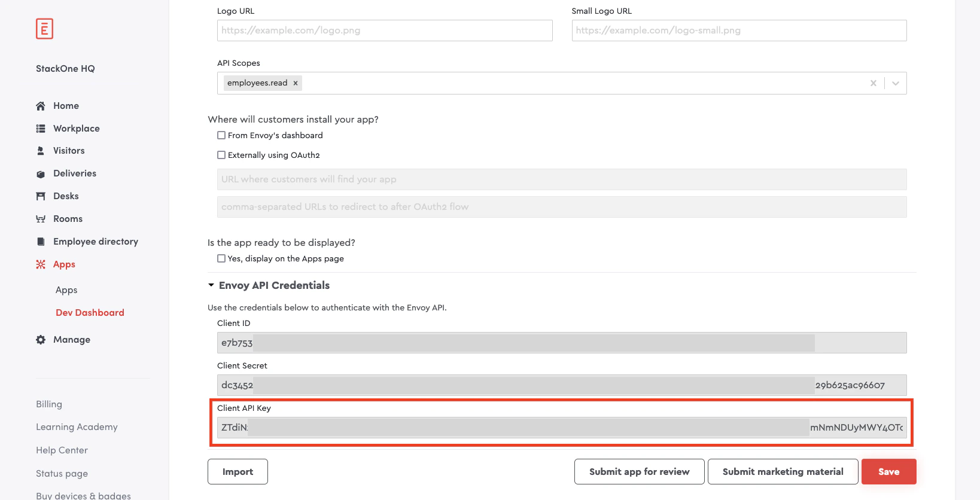Open Home in sidebar

[x=66, y=106]
